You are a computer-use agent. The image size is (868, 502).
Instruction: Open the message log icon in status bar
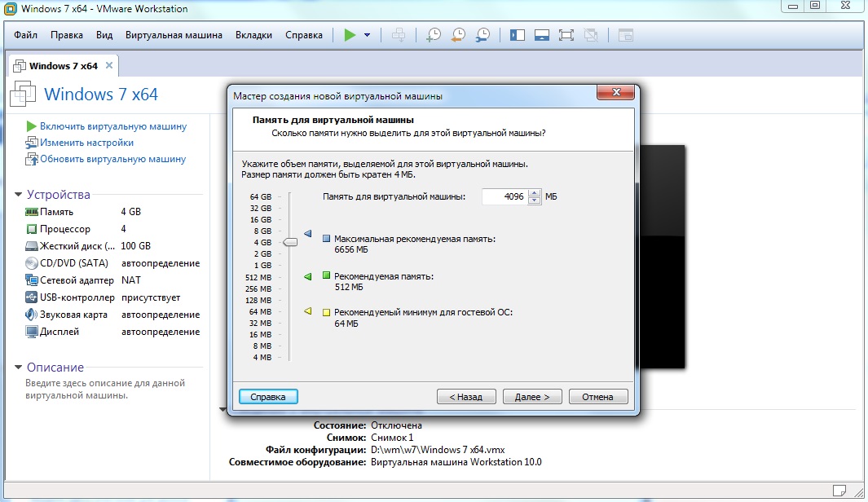coord(839,491)
